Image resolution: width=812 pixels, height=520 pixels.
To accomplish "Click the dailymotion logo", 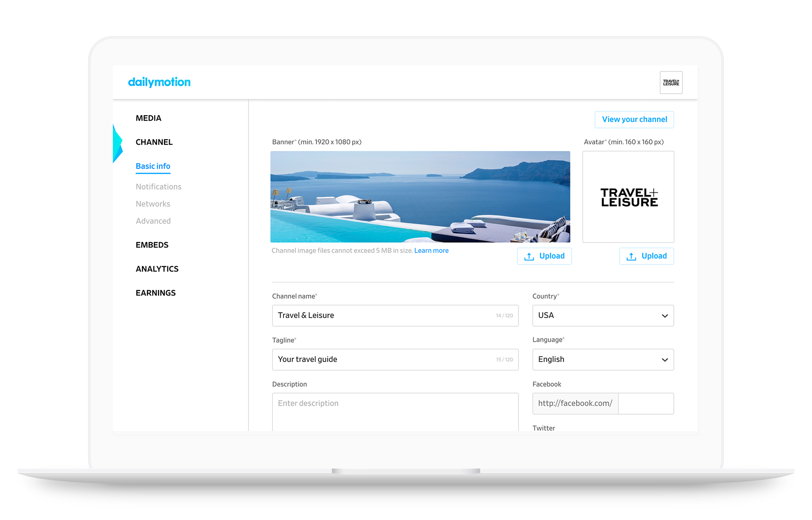I will tap(159, 82).
